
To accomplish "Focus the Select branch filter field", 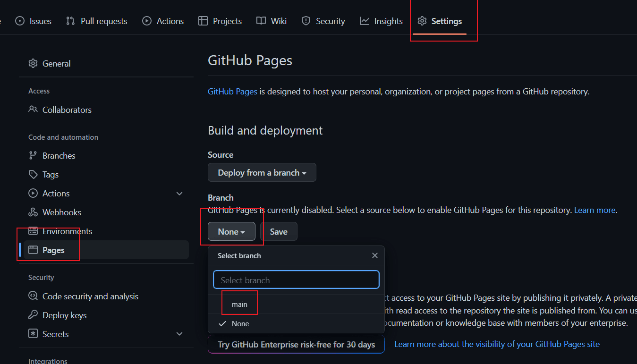I will tap(296, 279).
